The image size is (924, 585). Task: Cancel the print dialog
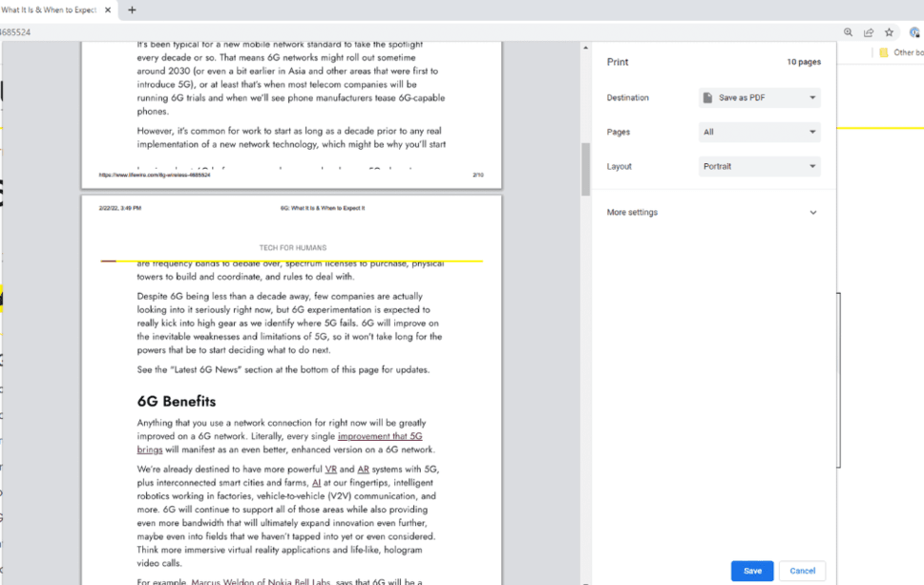pyautogui.click(x=802, y=570)
